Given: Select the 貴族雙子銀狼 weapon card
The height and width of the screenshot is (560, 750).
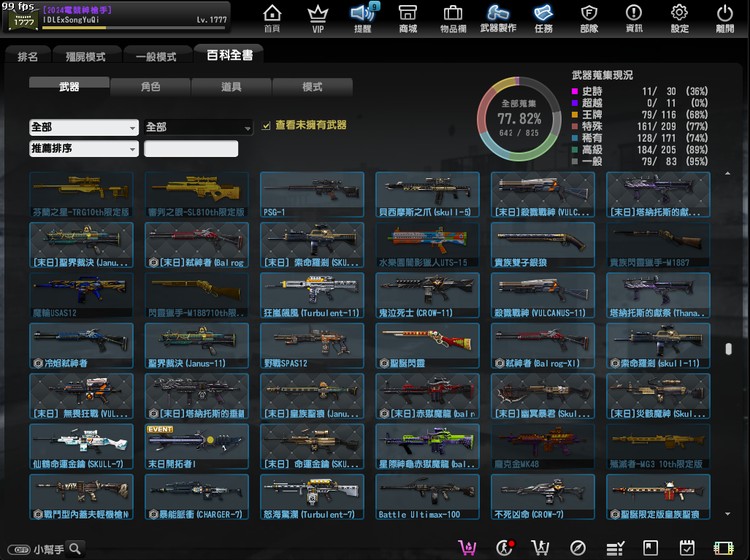Looking at the screenshot, I should [542, 245].
